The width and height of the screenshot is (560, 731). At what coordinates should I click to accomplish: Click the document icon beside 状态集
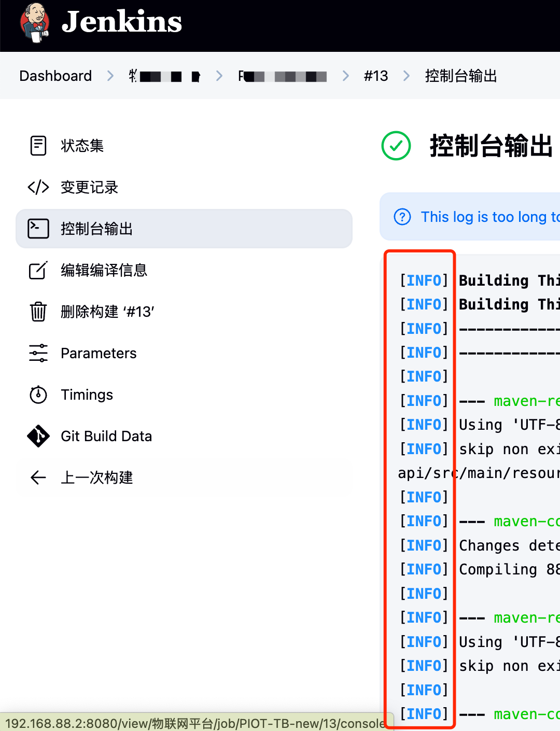tap(38, 146)
